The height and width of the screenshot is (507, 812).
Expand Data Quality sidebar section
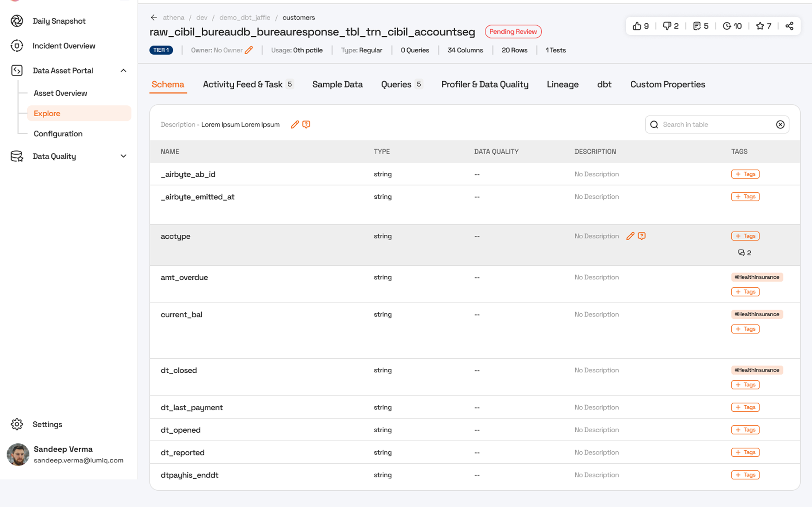click(123, 156)
